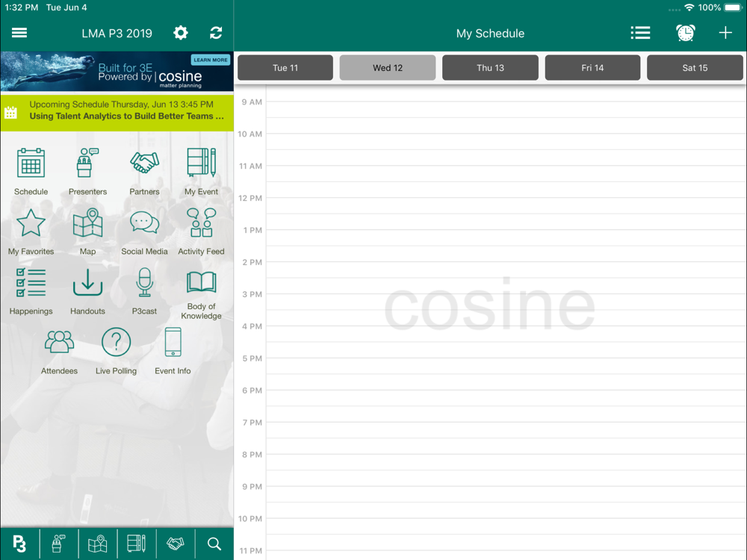
Task: Open the alarm clock reminders
Action: coord(685,33)
